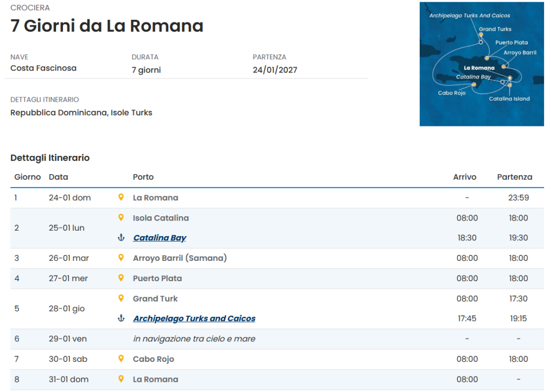Click the anchor icon beside Catalina Bay
Viewport: 551px width, 392px height.
(121, 238)
